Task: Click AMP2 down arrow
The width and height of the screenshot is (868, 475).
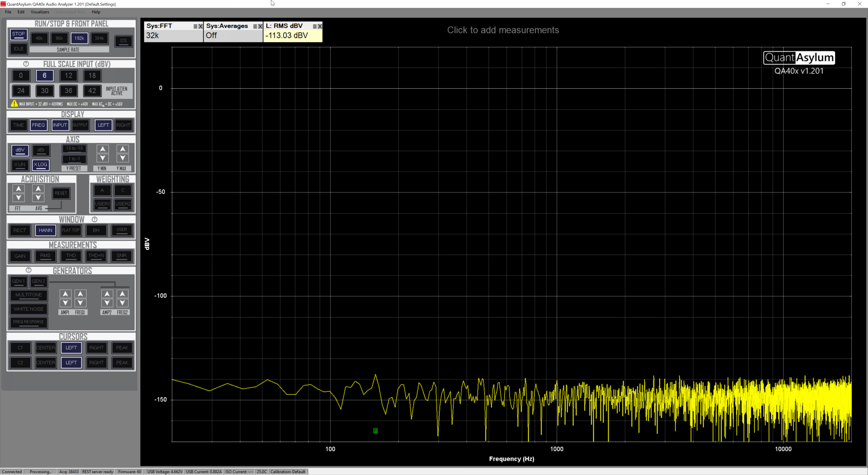Action: [107, 303]
